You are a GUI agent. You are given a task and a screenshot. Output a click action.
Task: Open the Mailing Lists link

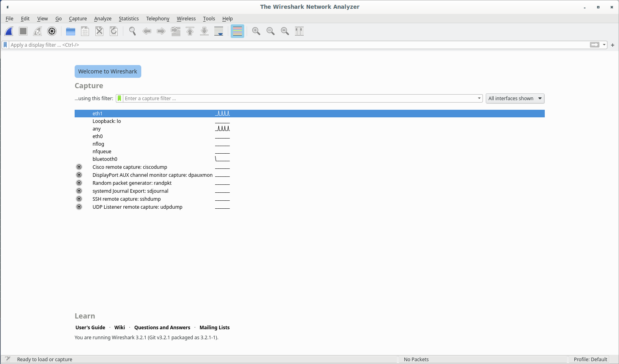coord(215,327)
